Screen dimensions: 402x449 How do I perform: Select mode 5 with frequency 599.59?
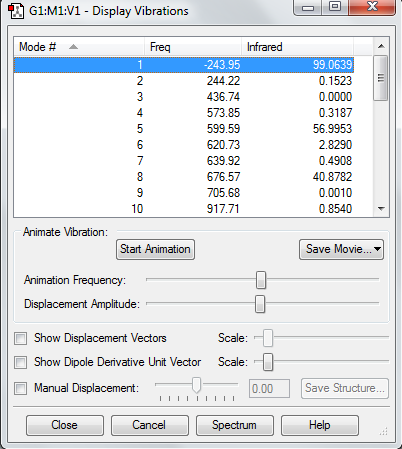coord(184,129)
